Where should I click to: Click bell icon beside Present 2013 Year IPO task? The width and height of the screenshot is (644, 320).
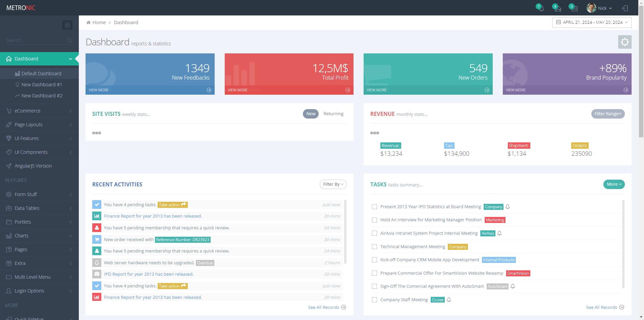tap(507, 207)
